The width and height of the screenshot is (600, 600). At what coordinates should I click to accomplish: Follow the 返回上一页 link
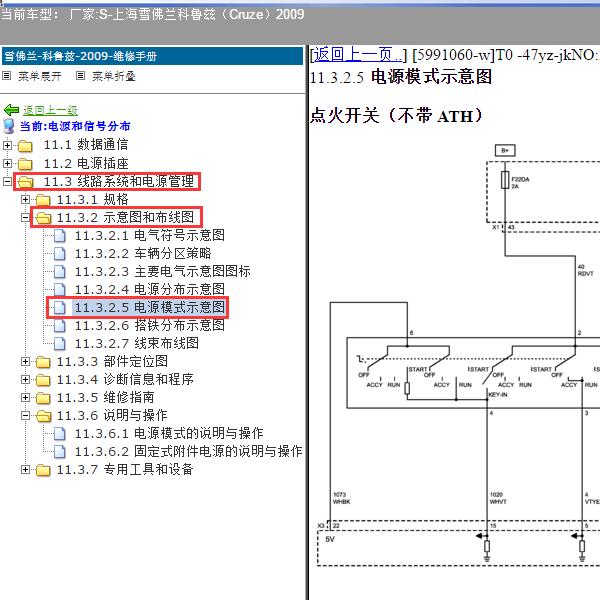pyautogui.click(x=358, y=55)
